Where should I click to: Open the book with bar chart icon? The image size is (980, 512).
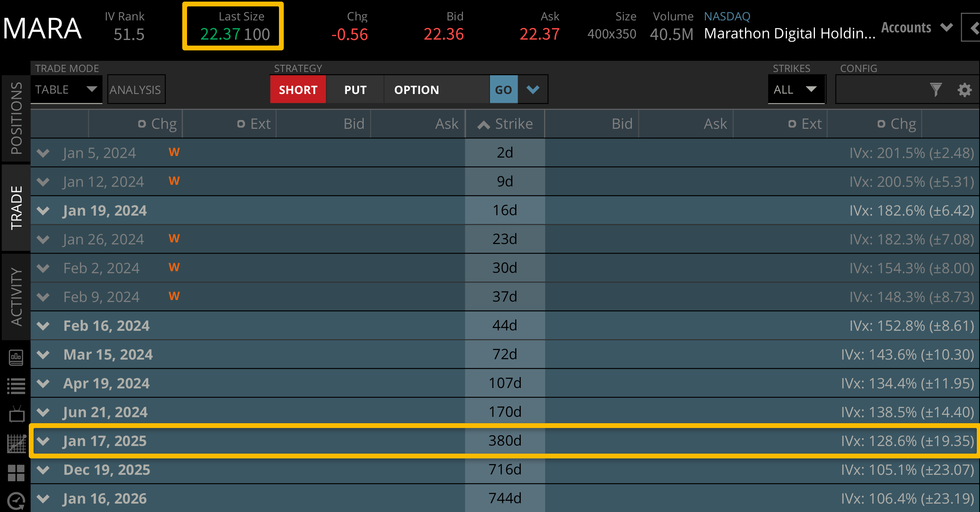point(16,357)
